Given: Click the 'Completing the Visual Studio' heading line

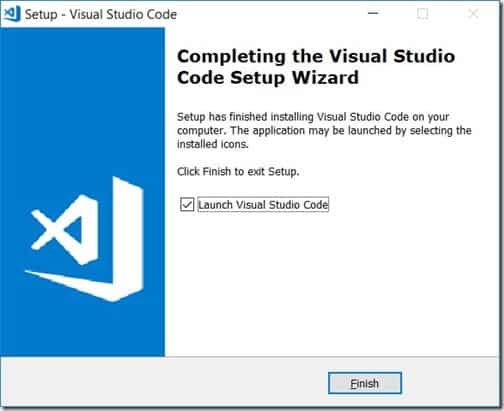Looking at the screenshot, I should [x=316, y=56].
